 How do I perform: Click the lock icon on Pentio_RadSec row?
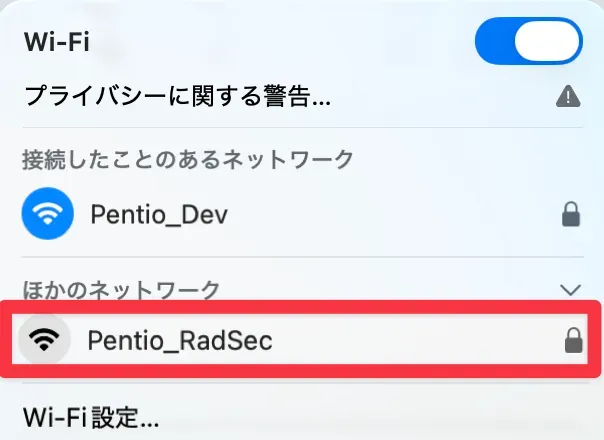[x=573, y=342]
